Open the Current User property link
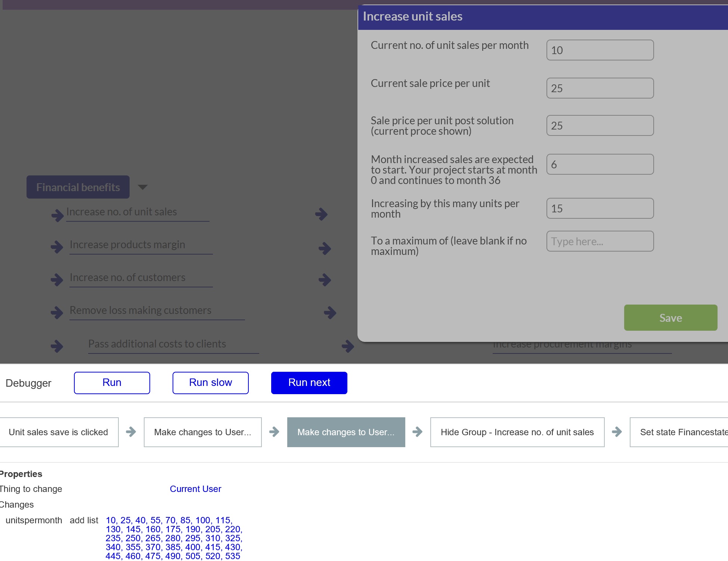This screenshot has height=561, width=728. [195, 489]
